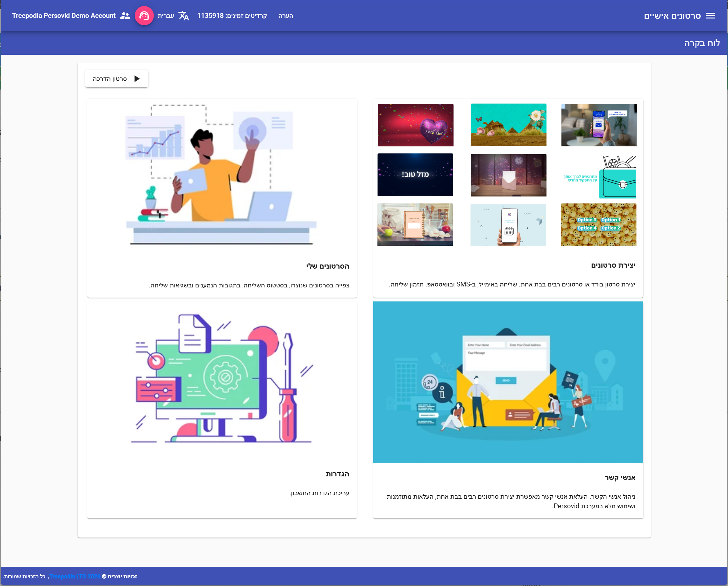The height and width of the screenshot is (586, 728).
Task: Open the הסרטונים שלי card title
Action: (327, 266)
